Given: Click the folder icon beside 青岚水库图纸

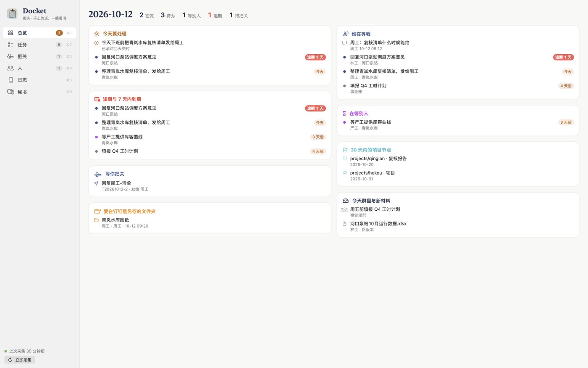Looking at the screenshot, I should 97,220.
